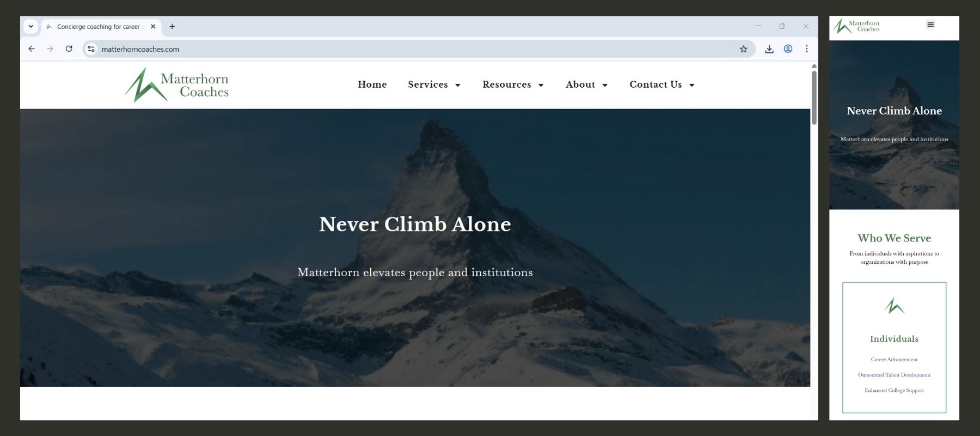Open the Chrome three-dot menu
980x436 pixels.
tap(806, 49)
